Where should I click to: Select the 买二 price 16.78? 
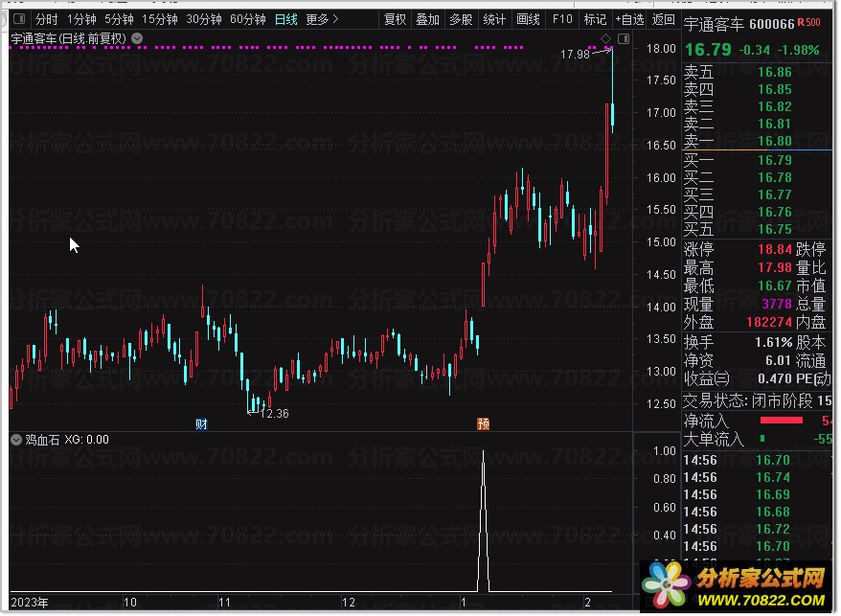pyautogui.click(x=775, y=177)
